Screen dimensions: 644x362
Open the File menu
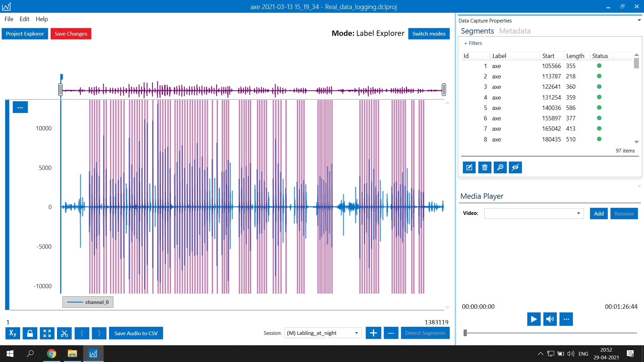[x=9, y=19]
